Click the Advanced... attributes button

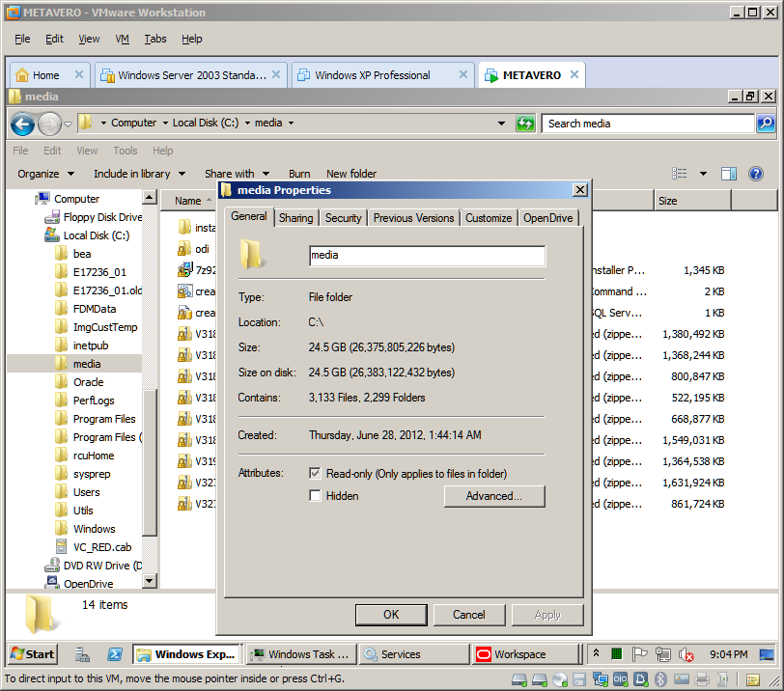point(494,496)
